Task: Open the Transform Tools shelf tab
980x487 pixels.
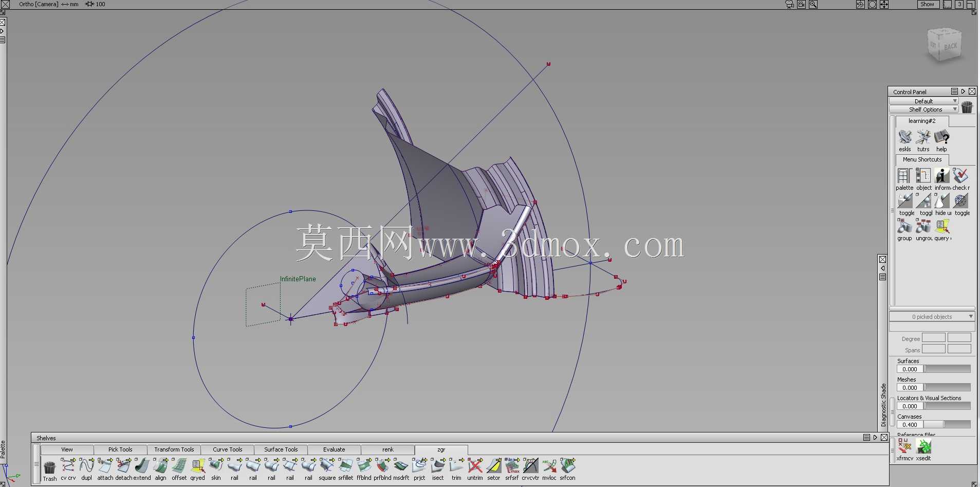Action: pyautogui.click(x=174, y=449)
